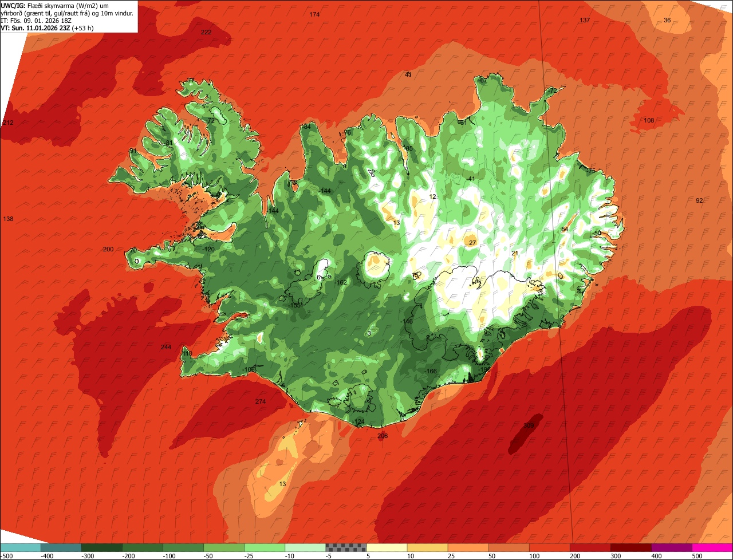733x560 pixels.
Task: Click the -76 value on the north coast
Action: point(346,133)
